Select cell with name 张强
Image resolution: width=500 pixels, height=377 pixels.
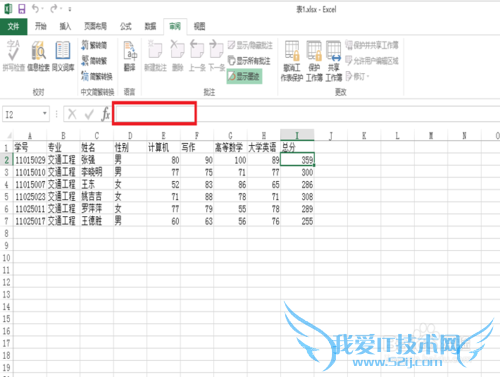[97, 160]
